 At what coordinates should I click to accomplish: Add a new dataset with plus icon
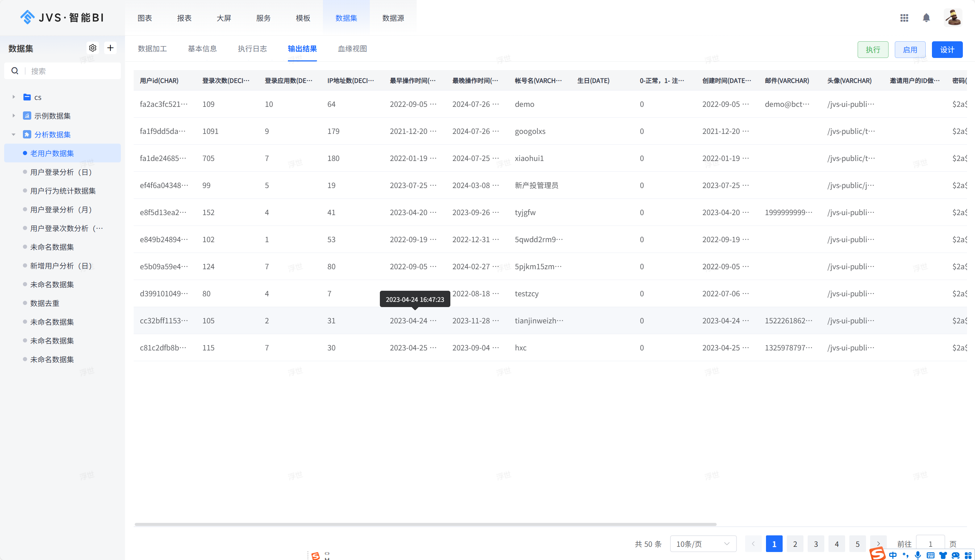coord(110,48)
